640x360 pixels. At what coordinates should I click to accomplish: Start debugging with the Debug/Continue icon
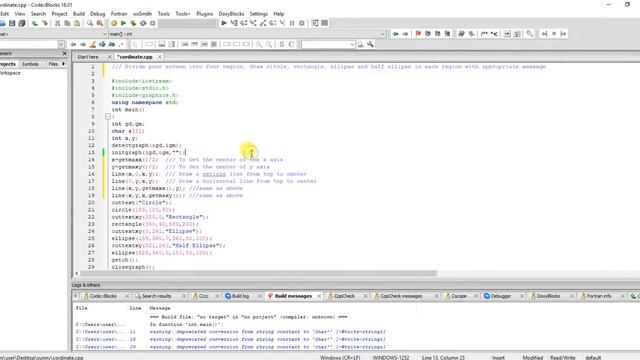click(224, 23)
